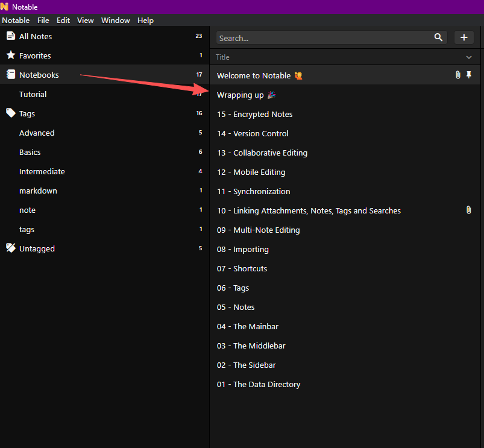The width and height of the screenshot is (484, 448).
Task: Open the View menu
Action: pyautogui.click(x=85, y=21)
